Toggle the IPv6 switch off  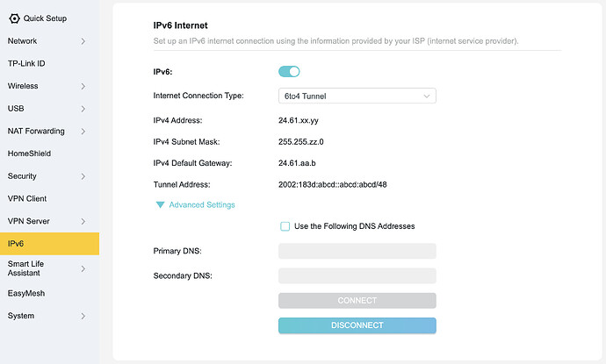coord(289,71)
